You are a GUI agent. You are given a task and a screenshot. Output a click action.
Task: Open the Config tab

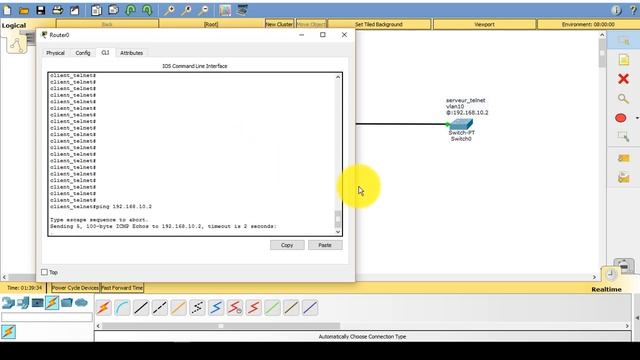(83, 53)
